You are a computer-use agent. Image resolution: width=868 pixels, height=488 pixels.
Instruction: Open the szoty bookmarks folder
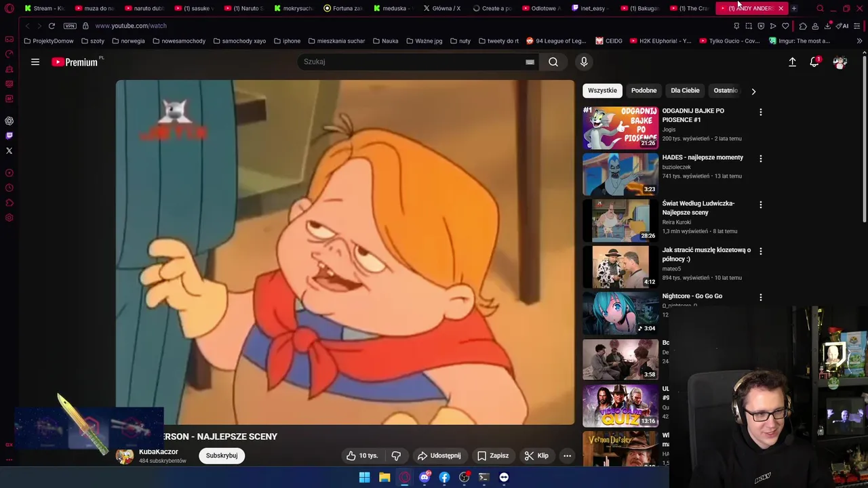(x=93, y=41)
